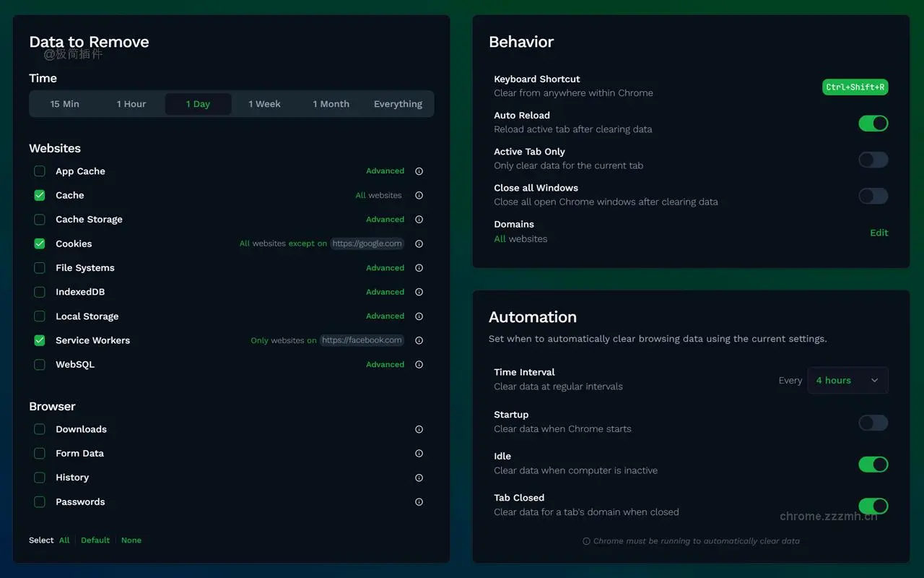This screenshot has width=924, height=578.
Task: Click the History info icon
Action: pyautogui.click(x=419, y=478)
